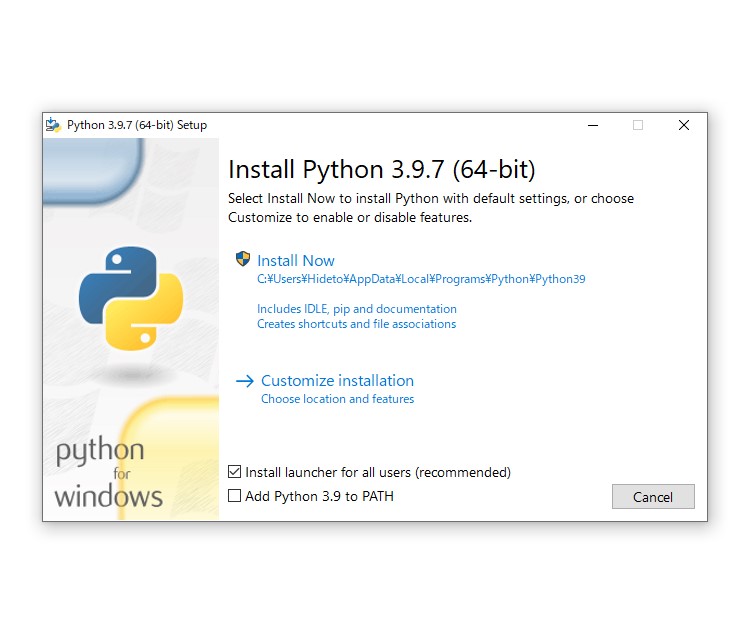Close the Python 3.9.7 Setup window
Viewport: 746px width, 628px height.
[684, 125]
